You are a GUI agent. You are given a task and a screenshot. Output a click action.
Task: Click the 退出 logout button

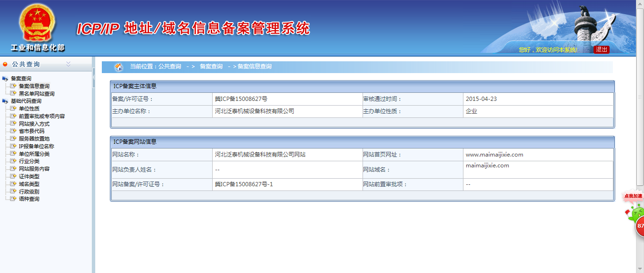click(601, 49)
